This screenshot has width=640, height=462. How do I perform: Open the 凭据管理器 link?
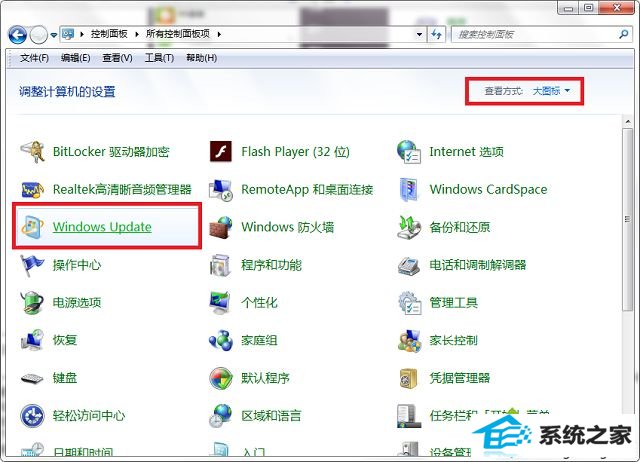tap(460, 378)
